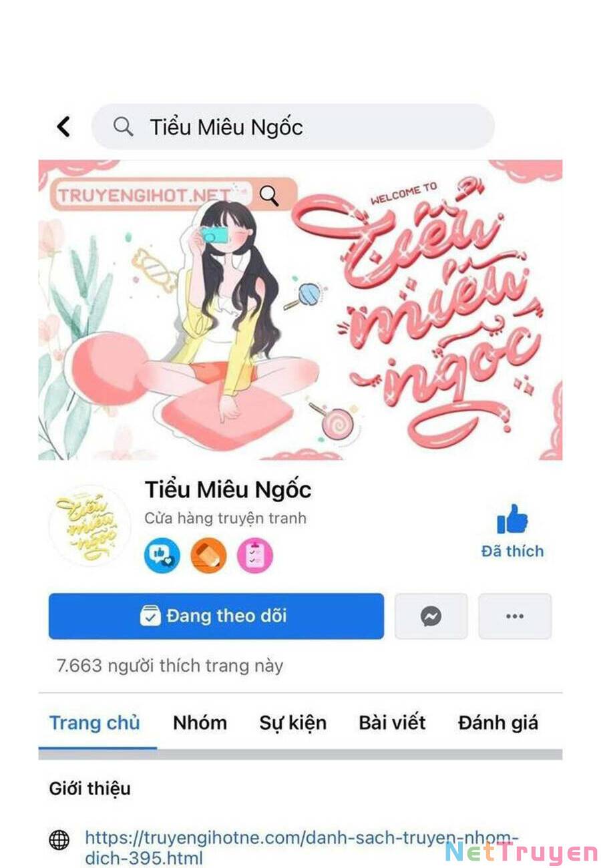This screenshot has width=601, height=868.
Task: Open the Bài viết tab
Action: 392,723
